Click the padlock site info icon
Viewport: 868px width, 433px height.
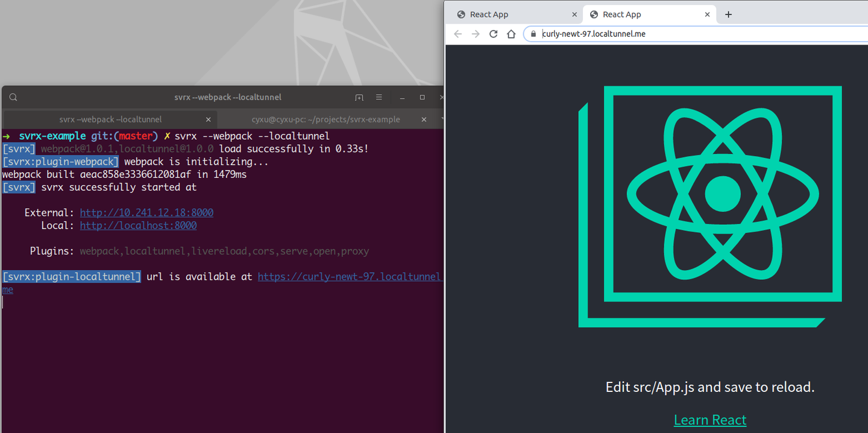pyautogui.click(x=533, y=34)
